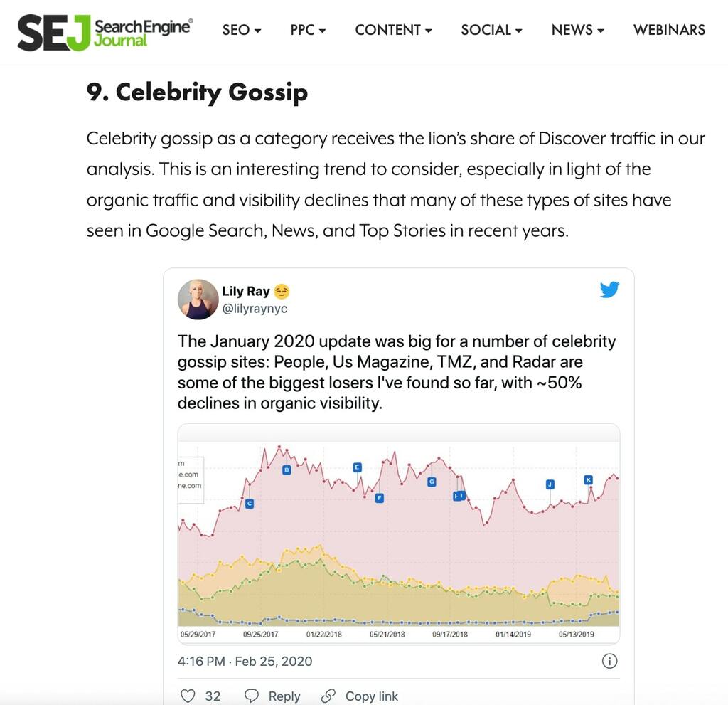Open the @lilyraynyc profile link
The image size is (728, 705).
click(x=255, y=309)
